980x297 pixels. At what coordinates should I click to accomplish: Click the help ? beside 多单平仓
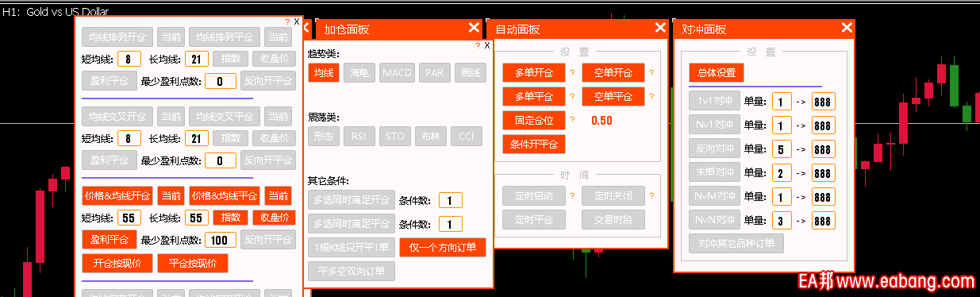coord(571,97)
